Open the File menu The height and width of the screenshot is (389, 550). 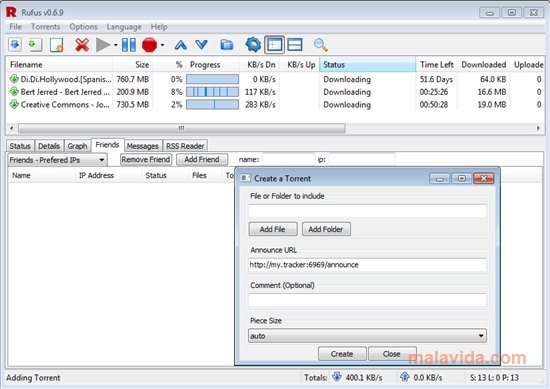pyautogui.click(x=15, y=27)
